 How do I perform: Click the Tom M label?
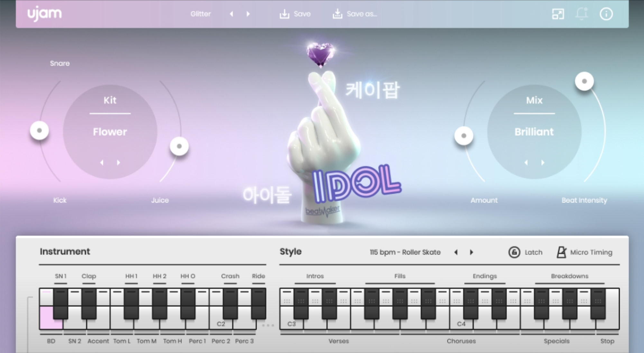[x=147, y=341]
